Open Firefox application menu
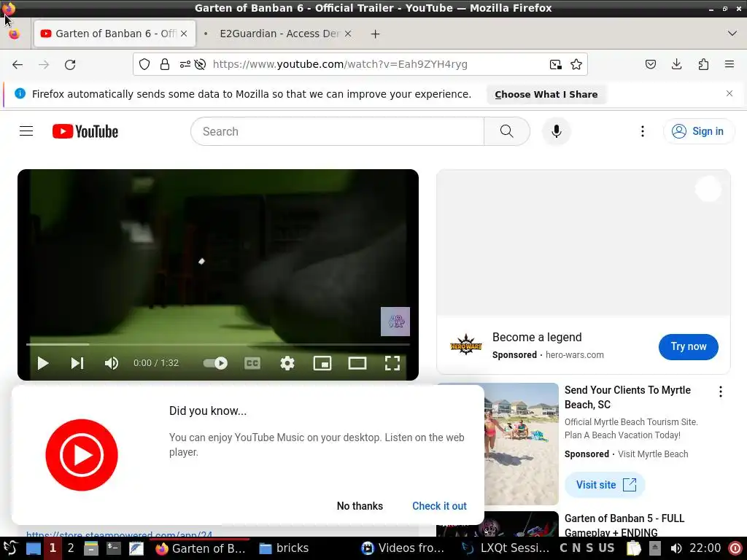 point(729,64)
